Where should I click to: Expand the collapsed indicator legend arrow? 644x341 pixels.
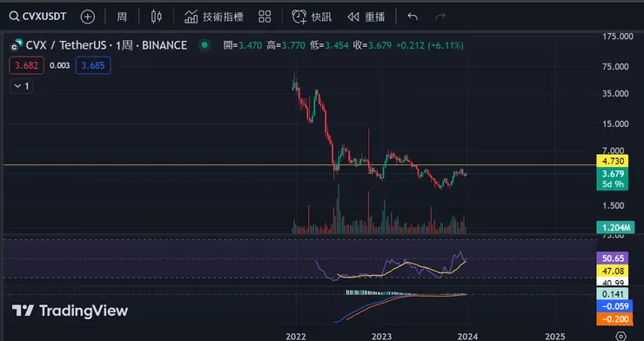(x=22, y=86)
